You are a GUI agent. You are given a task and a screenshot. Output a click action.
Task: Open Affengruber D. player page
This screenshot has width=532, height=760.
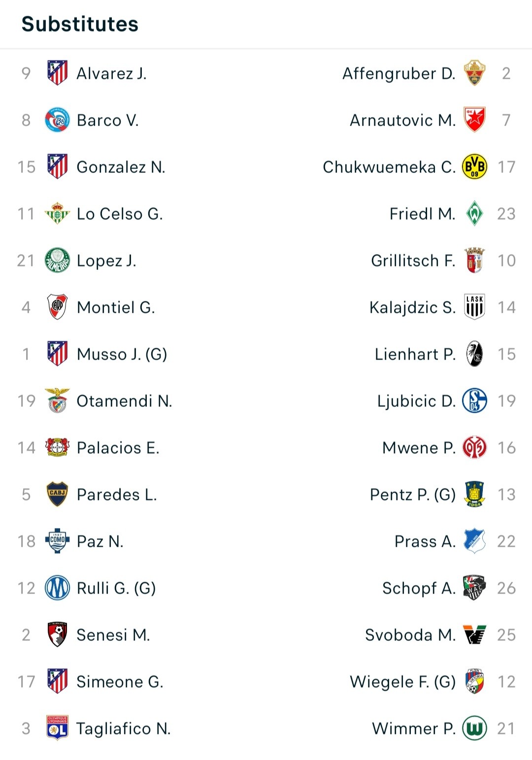[399, 73]
